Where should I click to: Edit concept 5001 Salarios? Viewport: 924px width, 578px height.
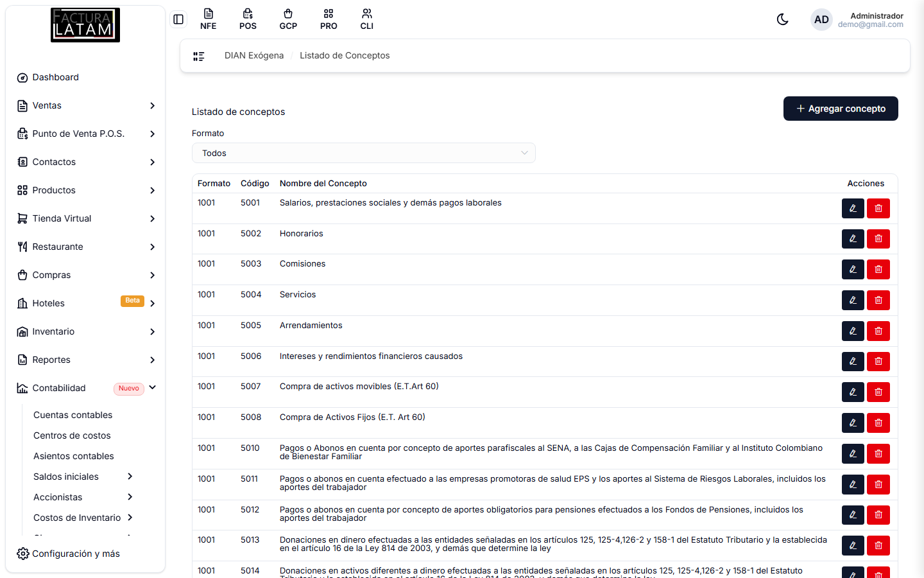853,208
